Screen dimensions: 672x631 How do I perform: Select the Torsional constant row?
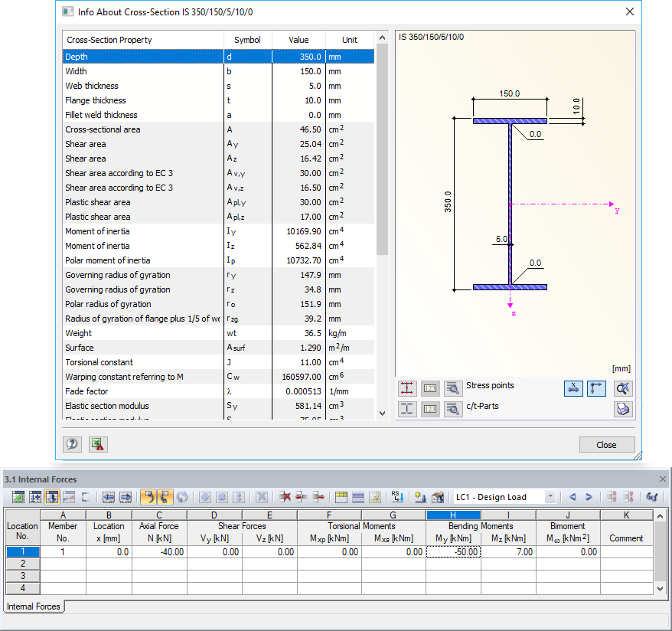[218, 362]
